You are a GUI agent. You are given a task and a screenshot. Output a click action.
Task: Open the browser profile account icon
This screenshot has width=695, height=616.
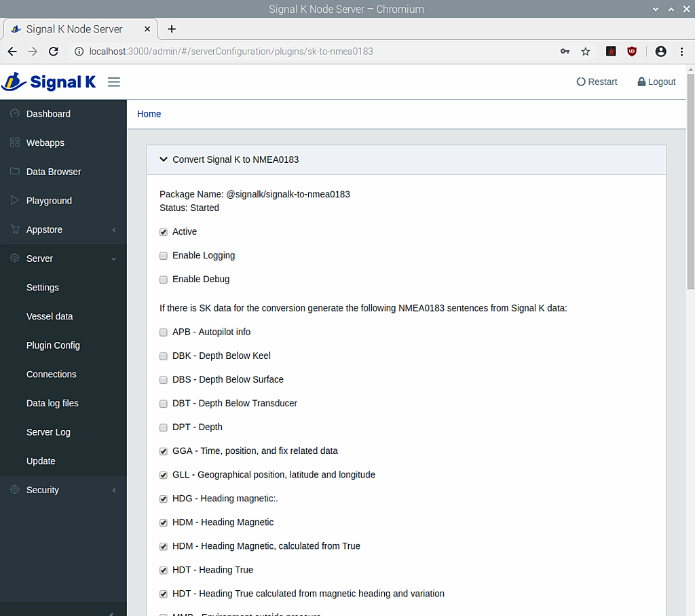660,52
